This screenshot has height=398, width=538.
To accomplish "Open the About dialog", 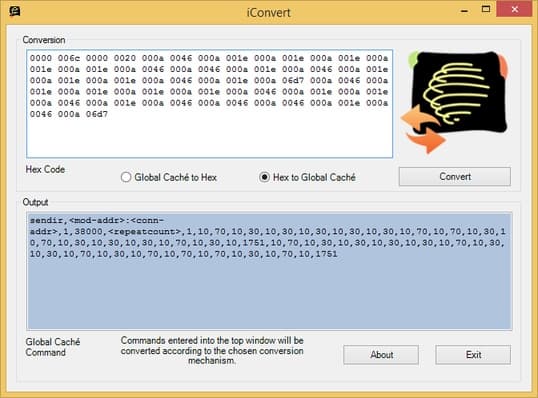I will click(381, 354).
